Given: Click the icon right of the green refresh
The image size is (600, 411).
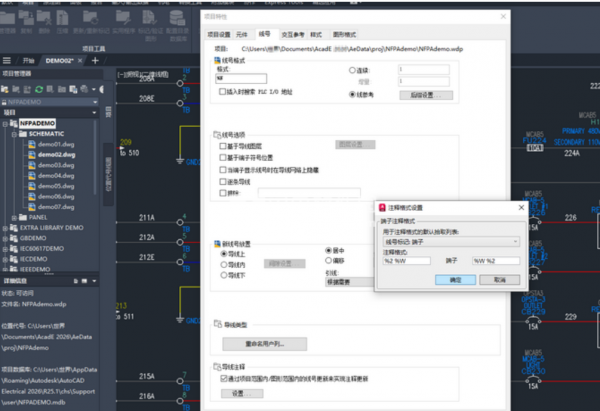Looking at the screenshot, I should tap(50, 90).
